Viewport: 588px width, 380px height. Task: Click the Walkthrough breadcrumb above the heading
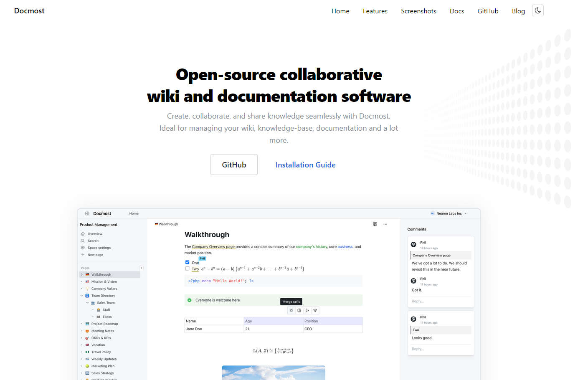tap(166, 224)
